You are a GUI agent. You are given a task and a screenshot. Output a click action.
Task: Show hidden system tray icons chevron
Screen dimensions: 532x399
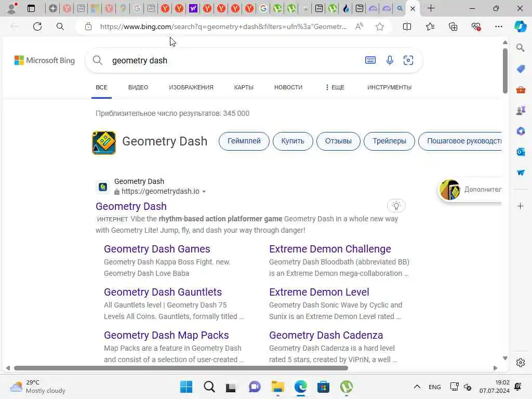417,387
